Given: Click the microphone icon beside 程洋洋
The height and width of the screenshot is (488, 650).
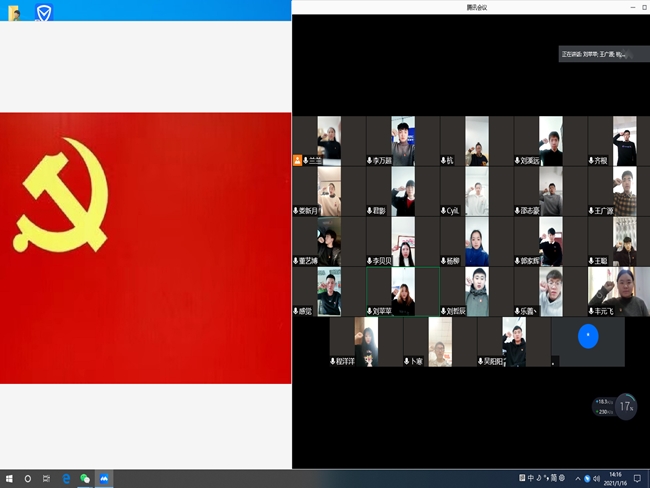Looking at the screenshot, I should tap(332, 361).
